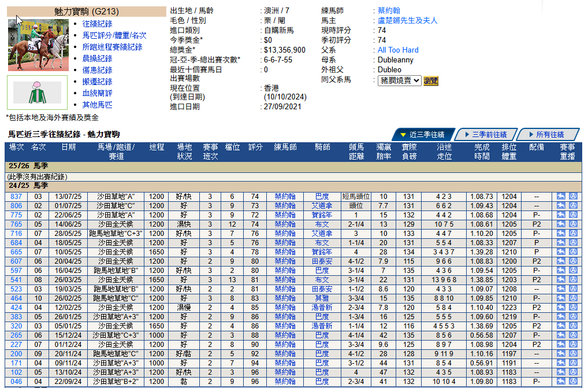The height and width of the screenshot is (388, 588).
Task: Play horse replay icon for race 837
Action: [561, 196]
